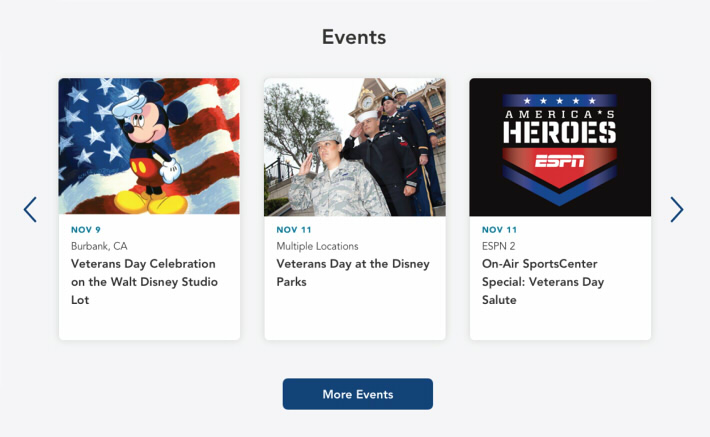Viewport: 710px width, 437px height.
Task: Select the NOV 9 date label
Action: click(86, 230)
